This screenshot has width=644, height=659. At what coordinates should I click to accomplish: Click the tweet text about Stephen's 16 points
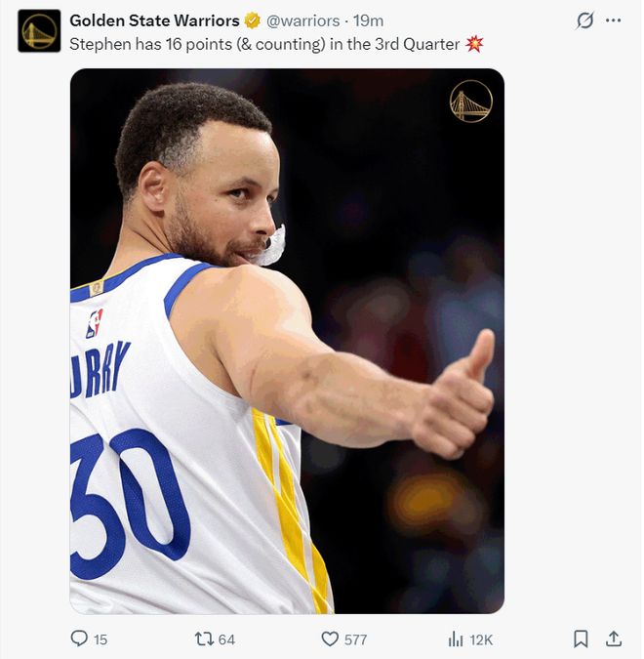(263, 44)
